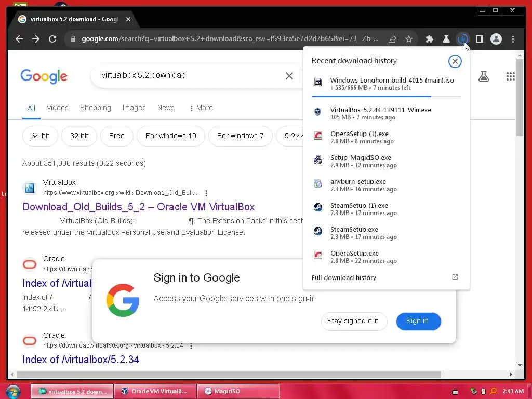
Task: Go forward to next page
Action: 36,39
